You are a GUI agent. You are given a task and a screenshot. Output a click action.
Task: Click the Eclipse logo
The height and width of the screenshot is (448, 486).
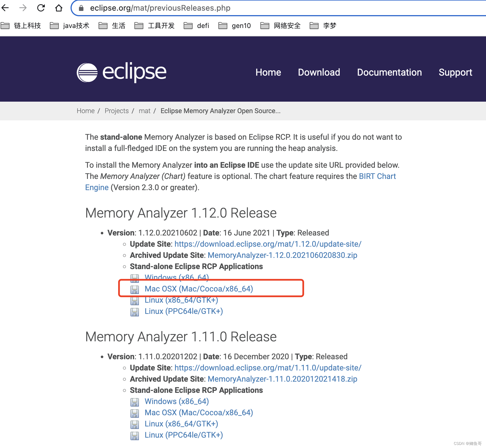pos(121,72)
